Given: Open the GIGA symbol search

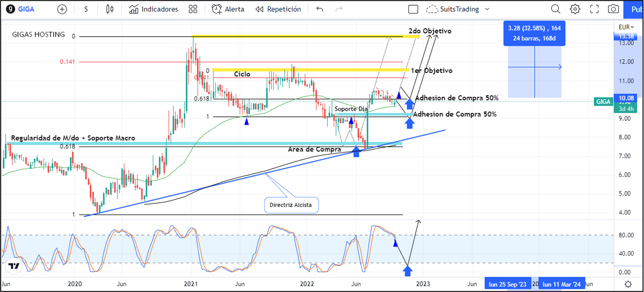Looking at the screenshot, I should pyautogui.click(x=27, y=9).
